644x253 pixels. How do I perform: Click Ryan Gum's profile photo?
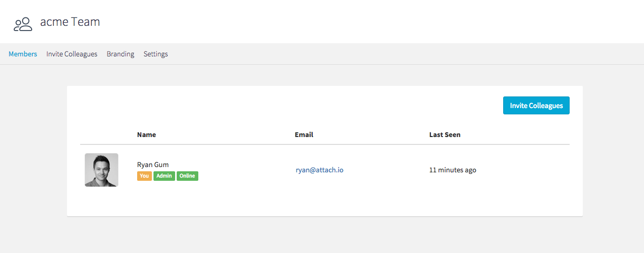tap(101, 170)
